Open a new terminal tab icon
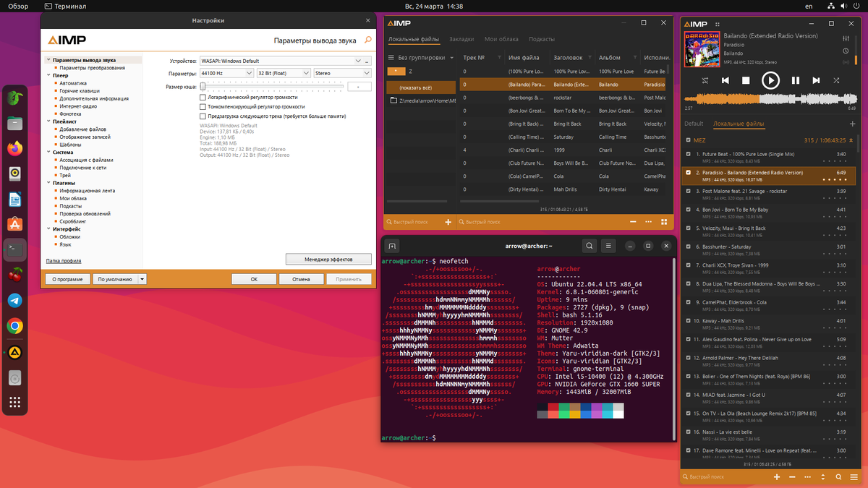 click(392, 246)
